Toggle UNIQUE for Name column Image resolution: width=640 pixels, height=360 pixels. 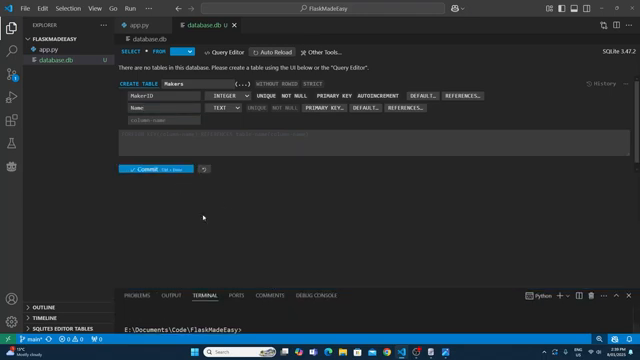(x=257, y=108)
